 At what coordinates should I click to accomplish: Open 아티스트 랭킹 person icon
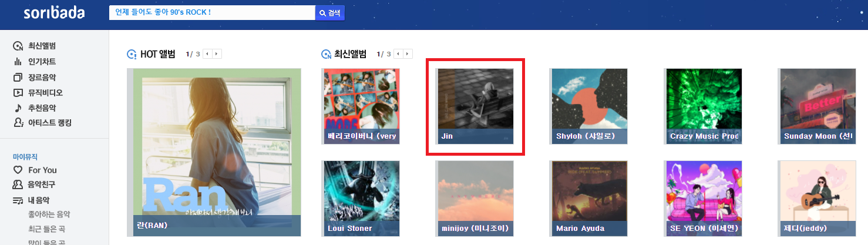click(x=18, y=123)
